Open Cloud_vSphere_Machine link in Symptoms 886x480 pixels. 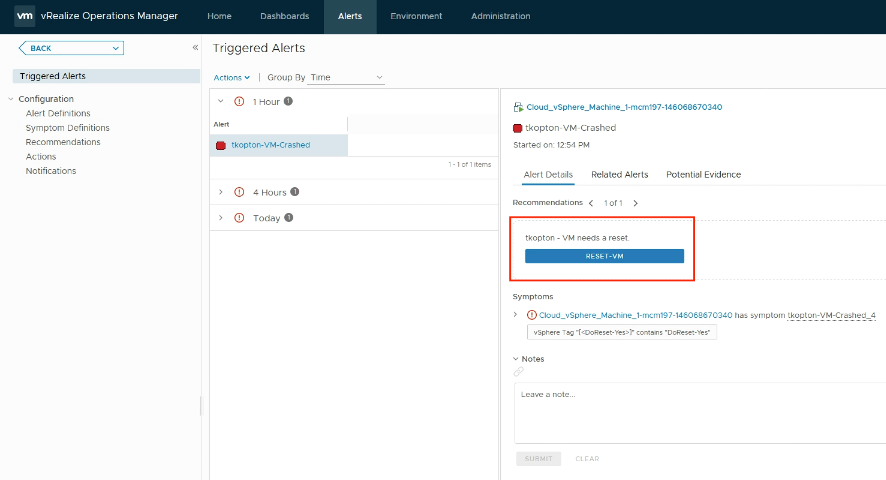(635, 315)
